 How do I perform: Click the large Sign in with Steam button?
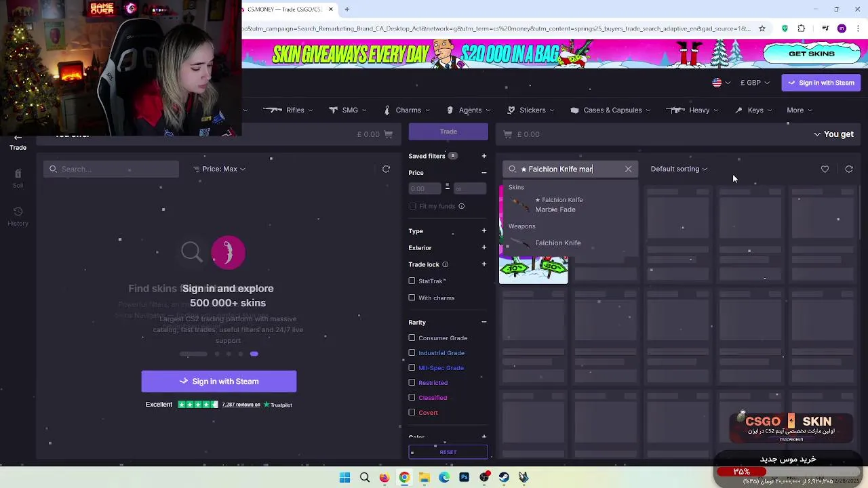(219, 381)
